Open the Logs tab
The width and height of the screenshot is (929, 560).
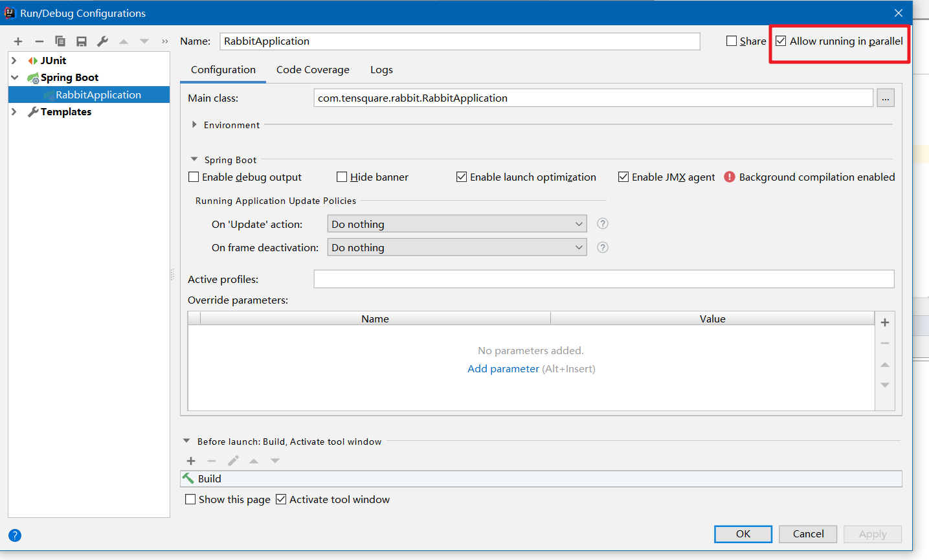381,69
